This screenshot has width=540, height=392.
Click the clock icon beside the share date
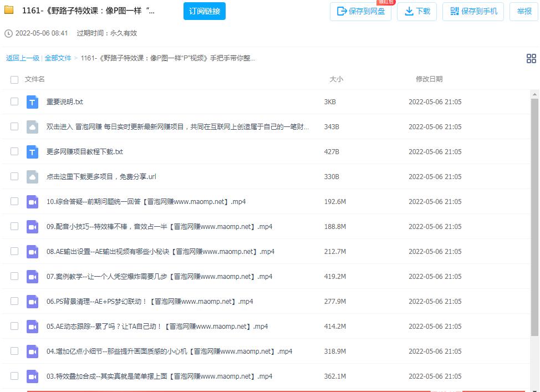8,33
